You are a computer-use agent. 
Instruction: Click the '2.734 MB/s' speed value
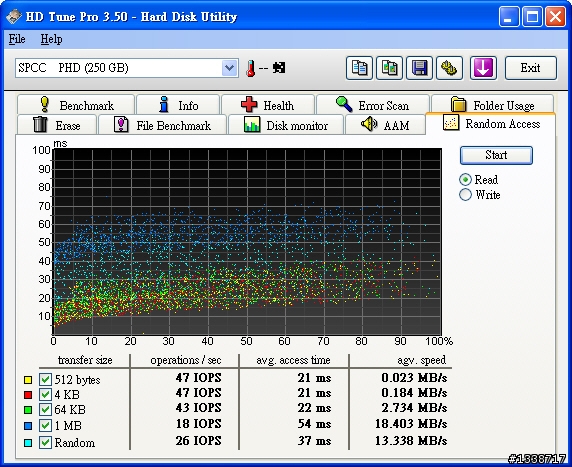point(414,408)
